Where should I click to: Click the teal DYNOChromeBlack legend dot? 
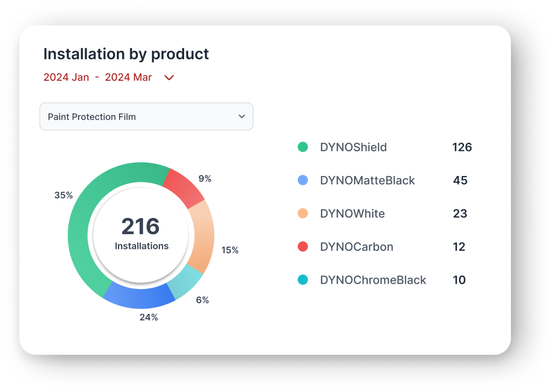(x=303, y=280)
